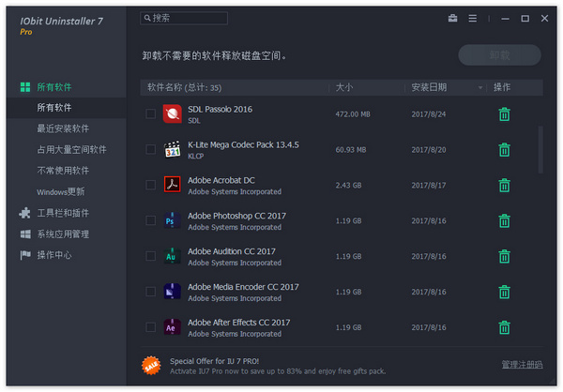Screen dimensions: 563x392
Task: Click the SDL Passolo red app icon
Action: point(173,113)
